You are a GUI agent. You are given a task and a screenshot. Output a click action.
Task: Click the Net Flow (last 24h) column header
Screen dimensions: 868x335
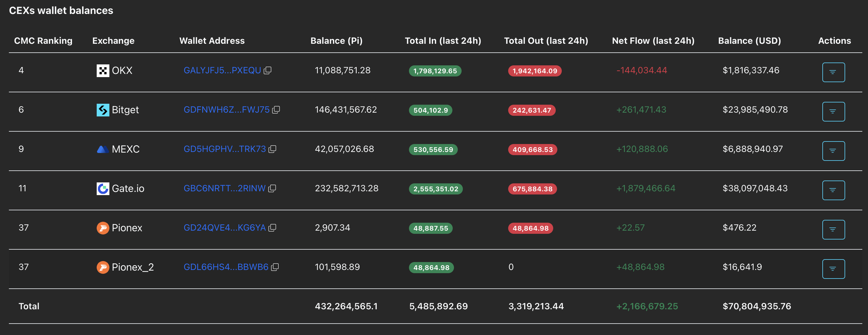[x=653, y=41]
